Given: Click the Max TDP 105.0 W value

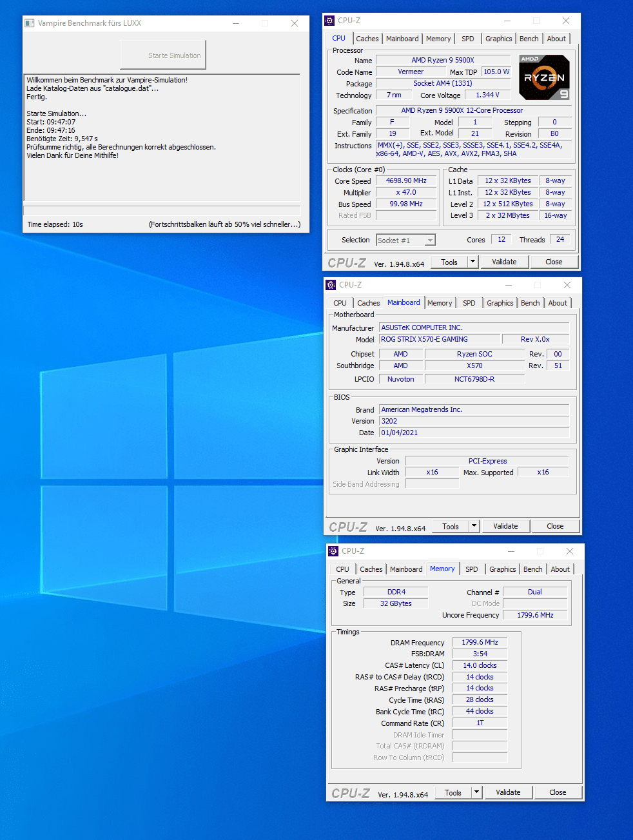Looking at the screenshot, I should pyautogui.click(x=496, y=72).
